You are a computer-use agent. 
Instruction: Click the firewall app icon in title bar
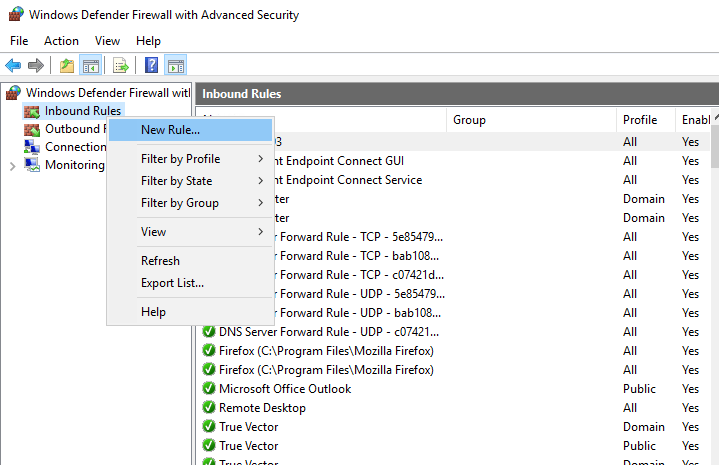pyautogui.click(x=16, y=14)
